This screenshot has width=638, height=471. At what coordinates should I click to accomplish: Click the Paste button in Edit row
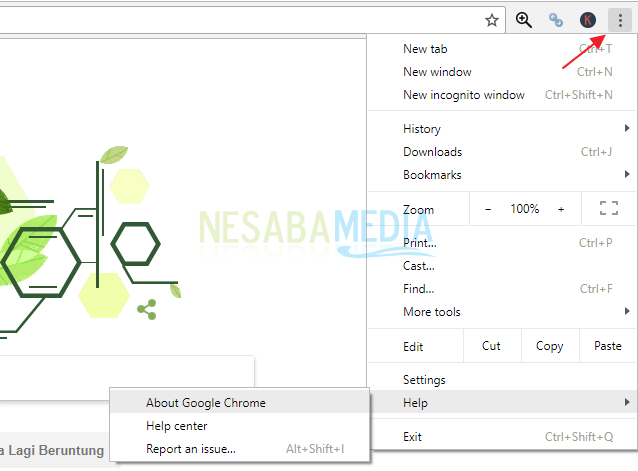point(608,346)
